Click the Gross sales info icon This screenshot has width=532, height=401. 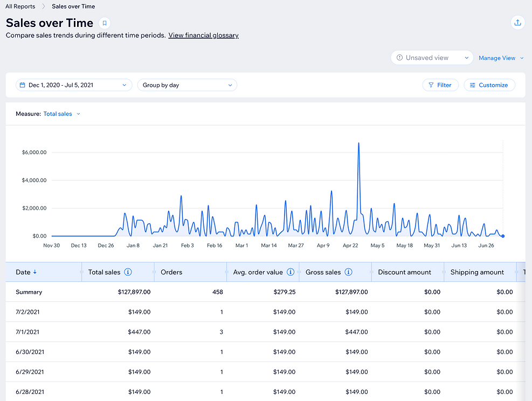click(x=348, y=272)
